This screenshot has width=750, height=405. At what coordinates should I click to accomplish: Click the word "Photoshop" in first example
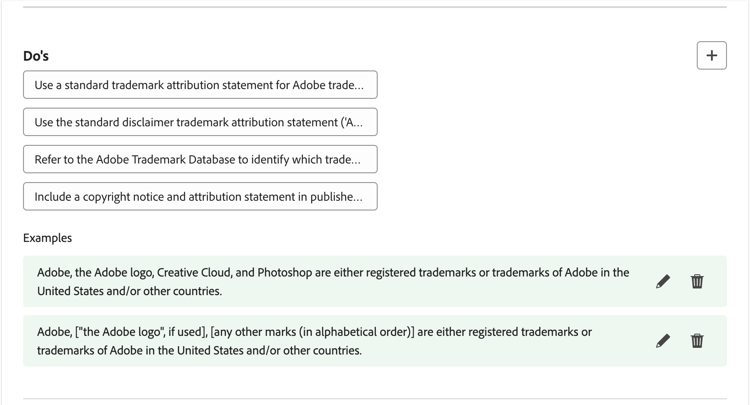click(285, 272)
